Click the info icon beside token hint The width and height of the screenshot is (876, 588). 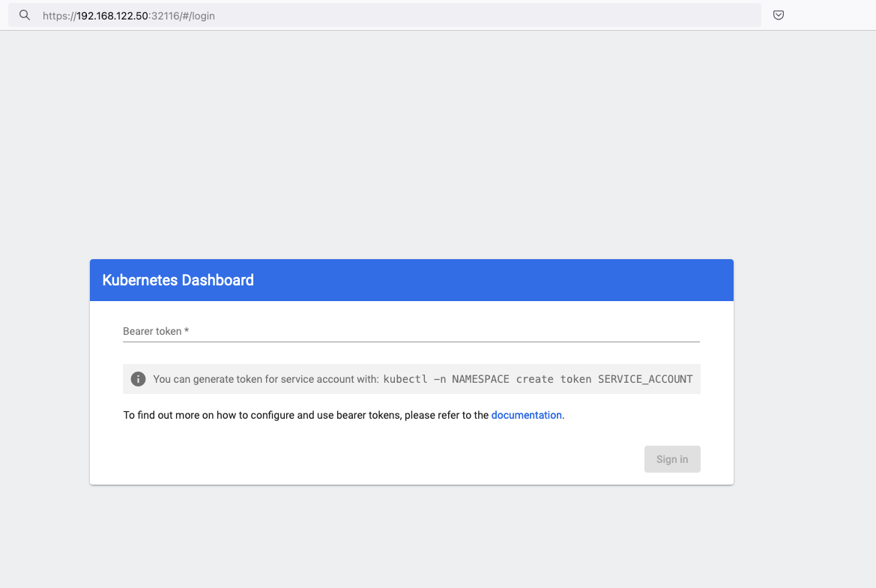coord(138,379)
